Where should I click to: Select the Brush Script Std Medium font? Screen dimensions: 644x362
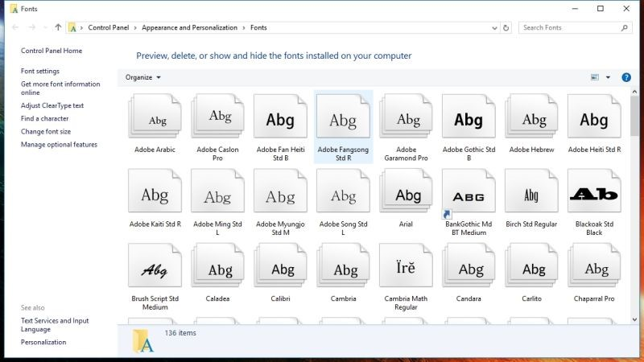155,265
